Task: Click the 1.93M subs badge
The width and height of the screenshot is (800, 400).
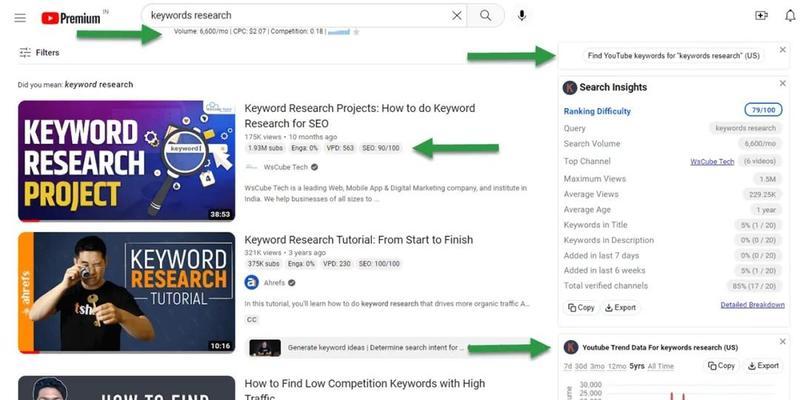Action: pos(264,148)
